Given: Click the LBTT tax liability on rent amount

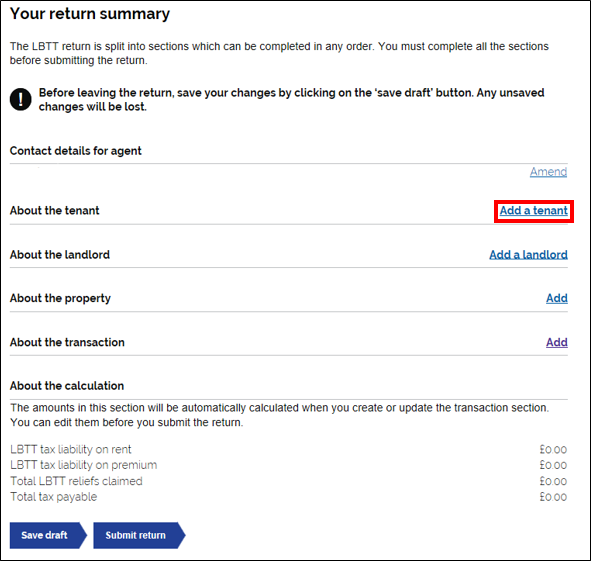Looking at the screenshot, I should coord(553,450).
